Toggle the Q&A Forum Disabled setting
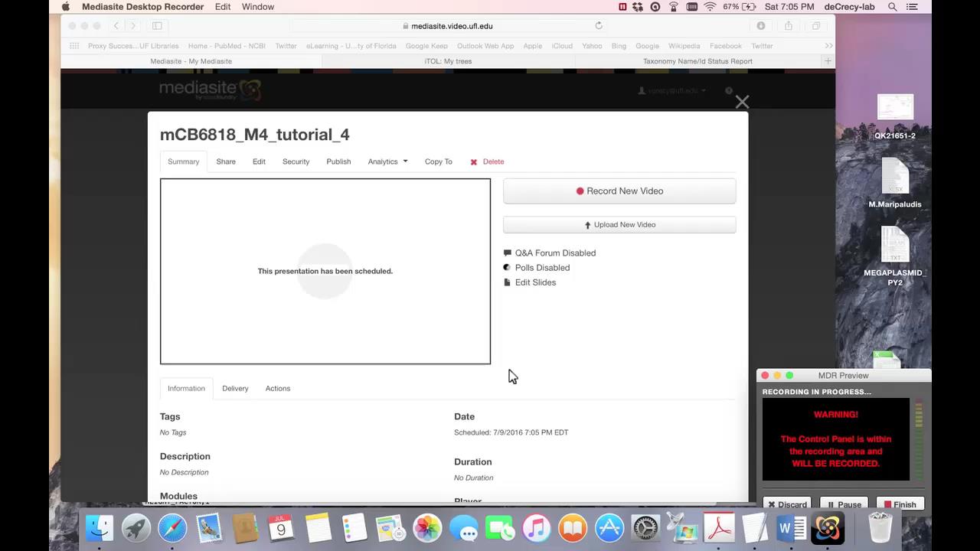Screen dimensions: 980x551 pos(555,253)
